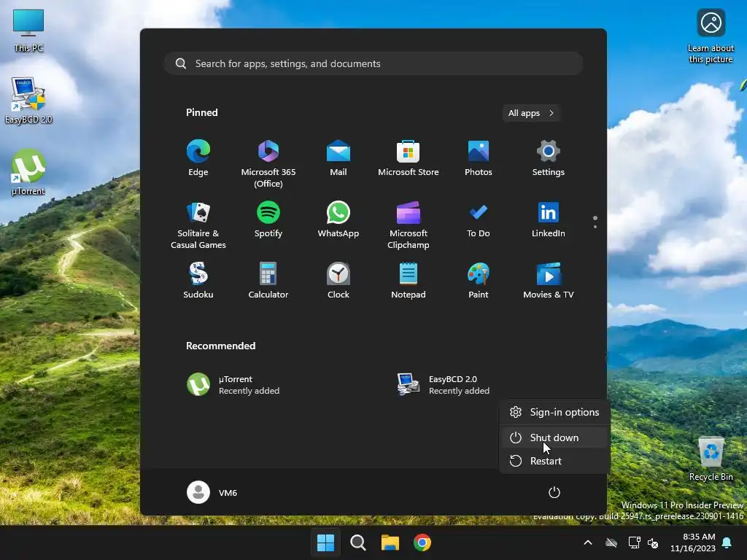Click the power button in Start menu

click(x=554, y=492)
